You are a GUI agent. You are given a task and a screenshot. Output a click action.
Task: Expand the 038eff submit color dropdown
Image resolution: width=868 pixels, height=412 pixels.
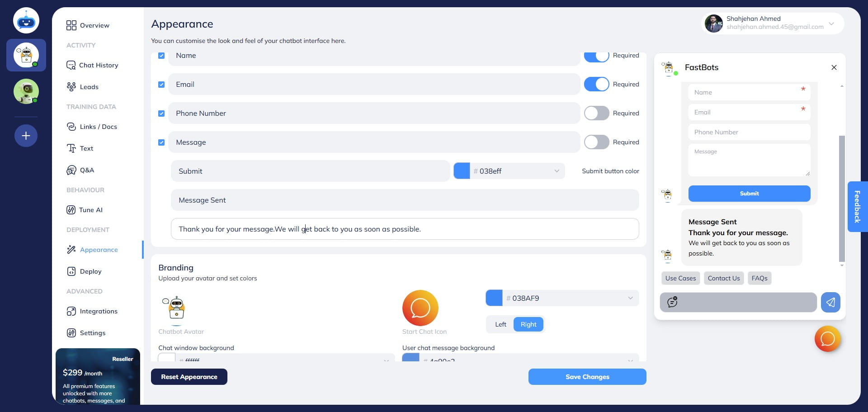[557, 171]
